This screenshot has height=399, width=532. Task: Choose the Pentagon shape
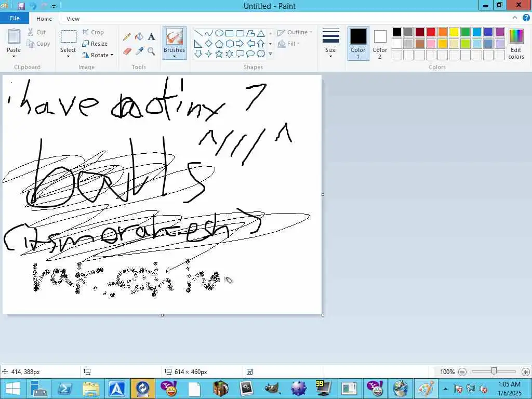click(219, 44)
